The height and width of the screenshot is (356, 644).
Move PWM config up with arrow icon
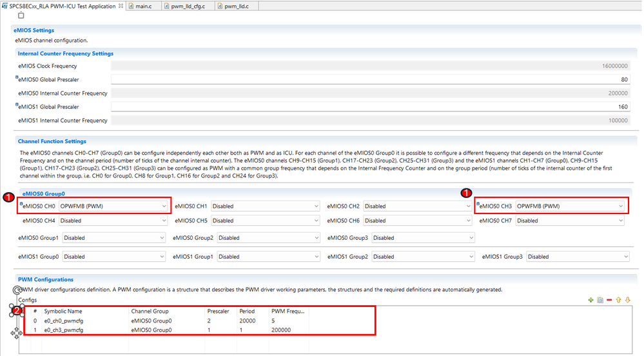(618, 300)
